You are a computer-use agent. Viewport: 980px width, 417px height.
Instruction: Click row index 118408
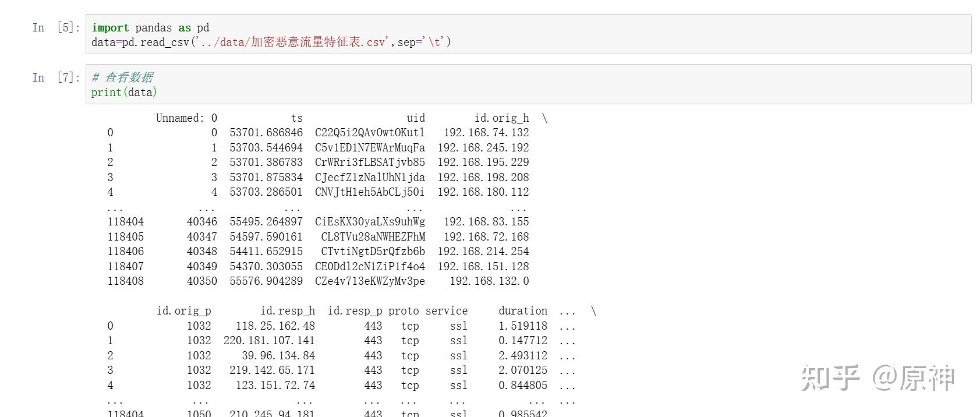coord(125,281)
